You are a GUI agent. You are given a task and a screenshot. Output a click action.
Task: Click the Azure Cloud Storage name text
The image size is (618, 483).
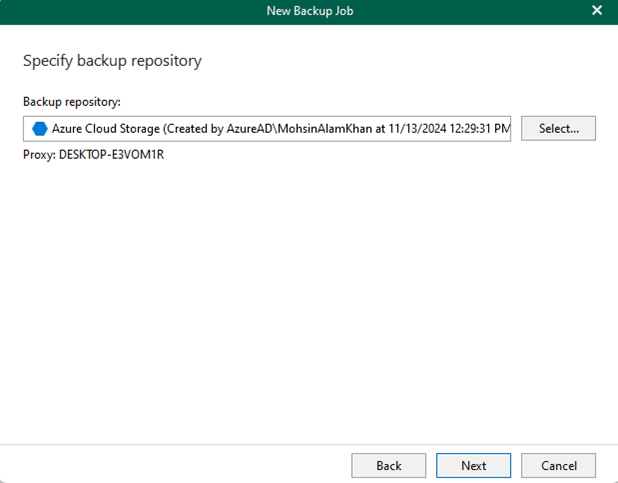click(x=106, y=129)
